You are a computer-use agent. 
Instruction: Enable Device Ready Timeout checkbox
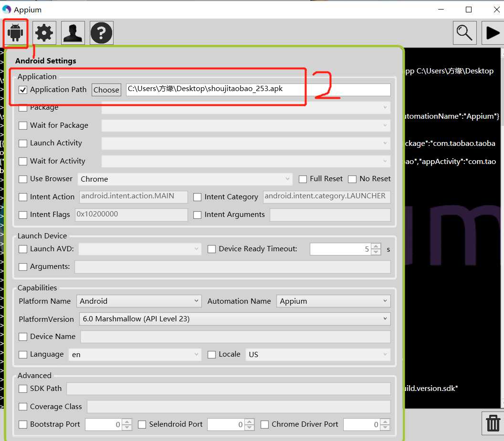tap(211, 249)
